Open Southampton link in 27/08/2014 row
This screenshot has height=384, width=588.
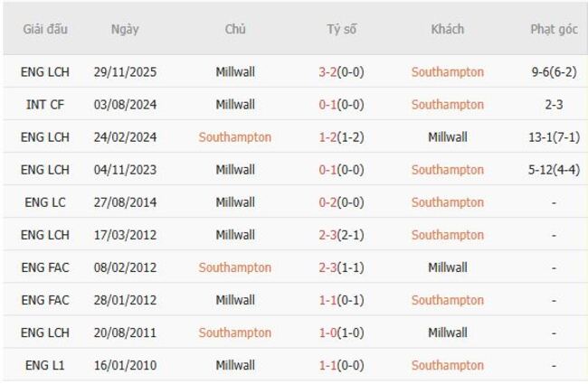pos(447,202)
